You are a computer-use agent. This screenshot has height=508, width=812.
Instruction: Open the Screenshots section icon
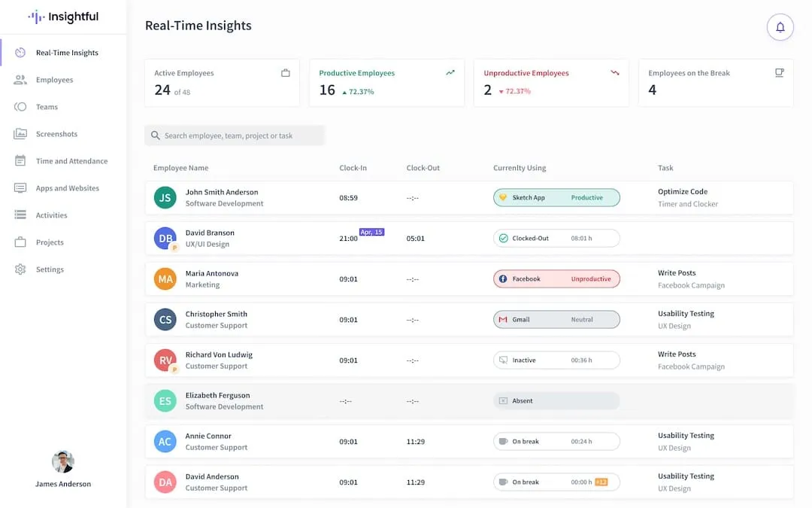click(20, 133)
